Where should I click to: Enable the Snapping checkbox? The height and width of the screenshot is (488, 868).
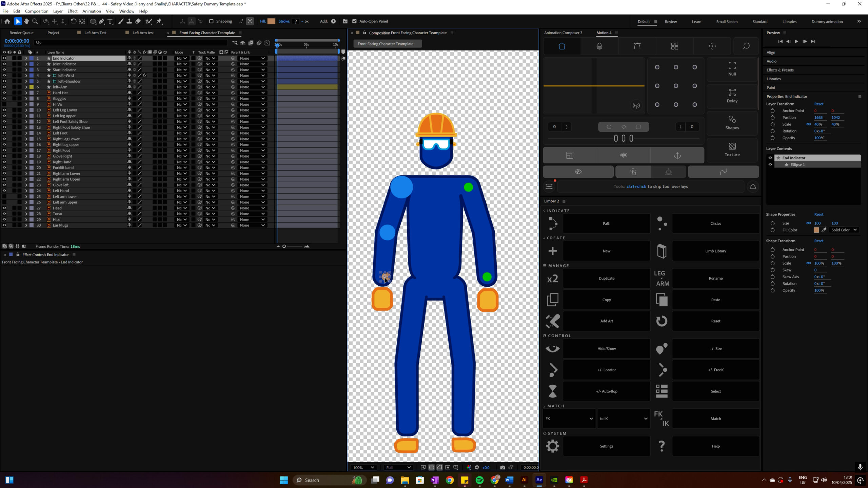pos(211,21)
